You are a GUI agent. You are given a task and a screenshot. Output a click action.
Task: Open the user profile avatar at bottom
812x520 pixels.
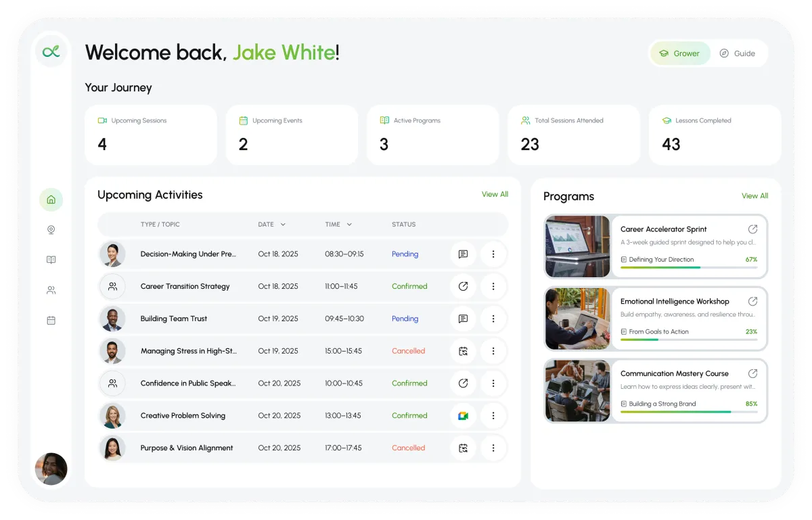pyautogui.click(x=51, y=469)
